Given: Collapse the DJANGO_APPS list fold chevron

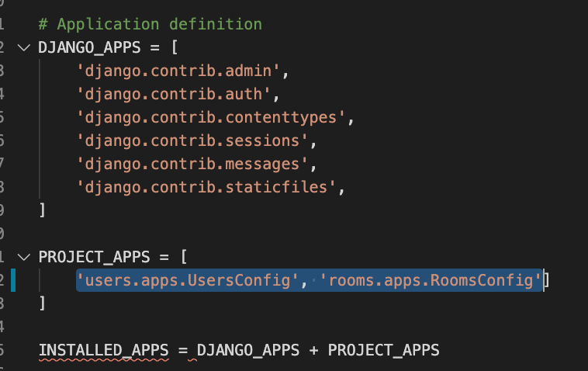Looking at the screenshot, I should [x=24, y=47].
